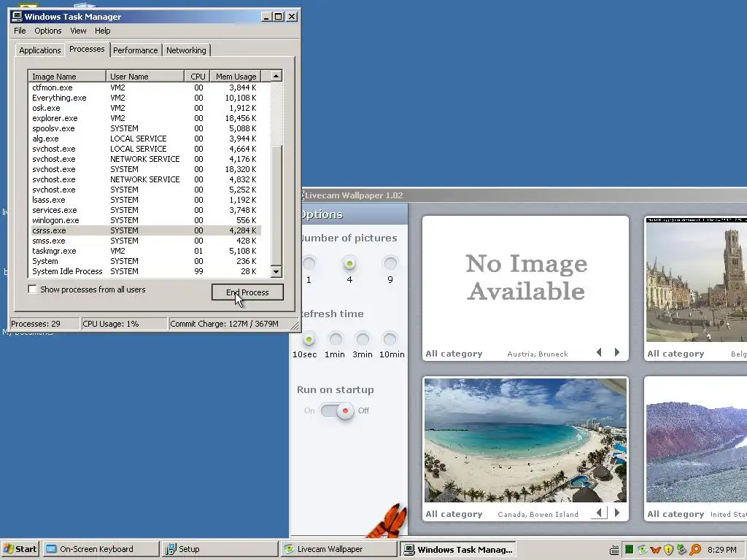This screenshot has width=747, height=560.
Task: Switch to Setup taskbar button
Action: [x=219, y=549]
